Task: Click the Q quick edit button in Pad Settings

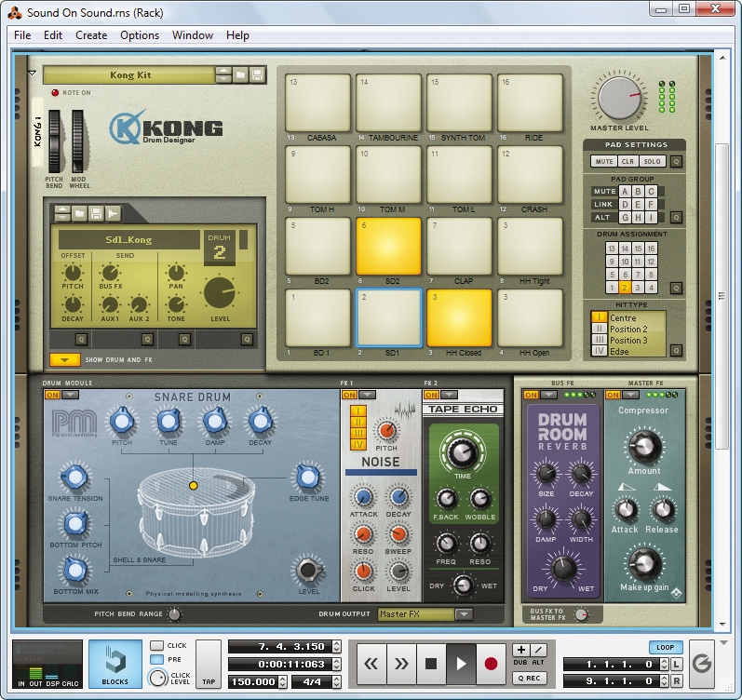Action: 676,161
